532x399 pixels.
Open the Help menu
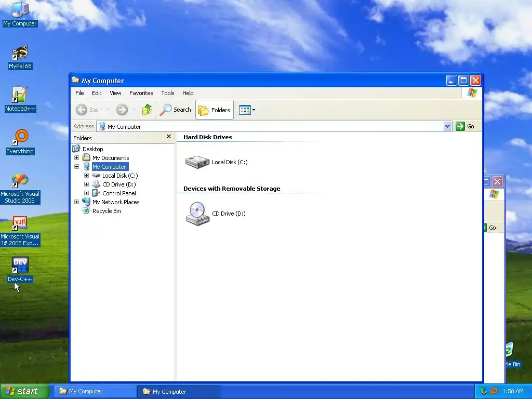188,93
